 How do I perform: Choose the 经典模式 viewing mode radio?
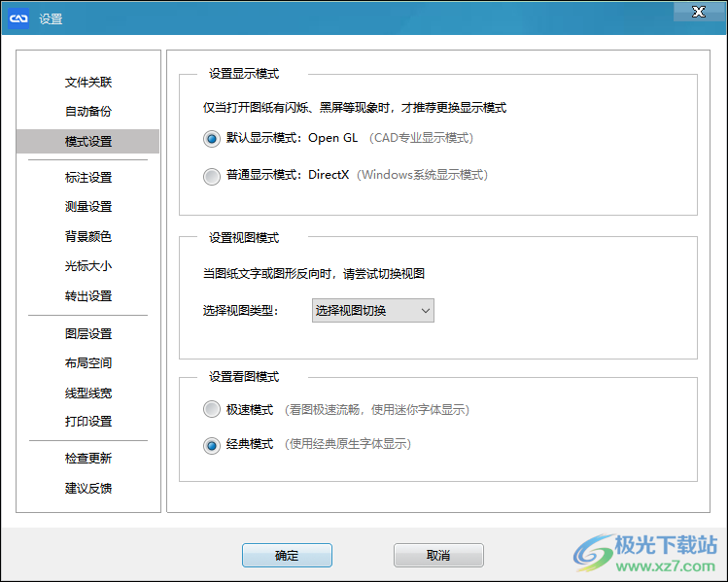[x=212, y=446]
